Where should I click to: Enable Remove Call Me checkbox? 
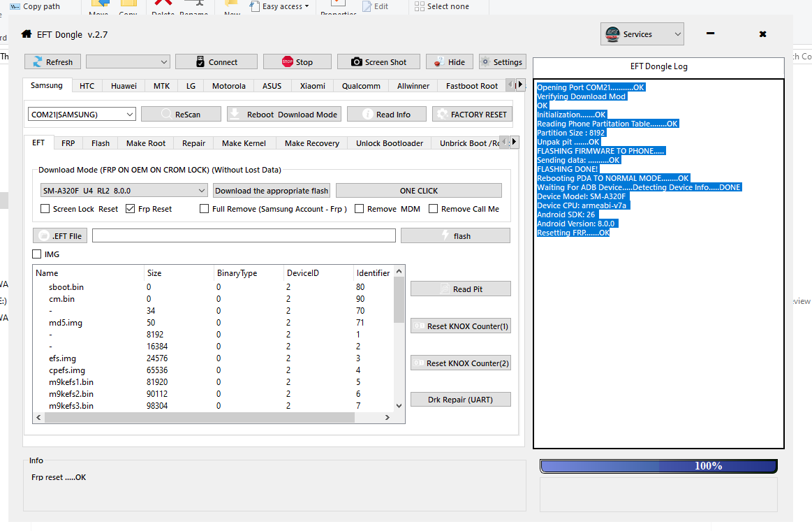(x=433, y=209)
